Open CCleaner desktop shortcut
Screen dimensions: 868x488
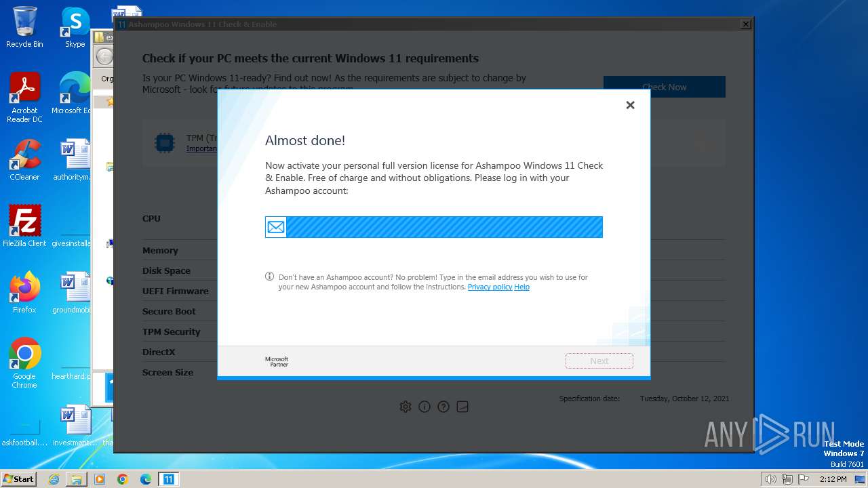pyautogui.click(x=24, y=160)
